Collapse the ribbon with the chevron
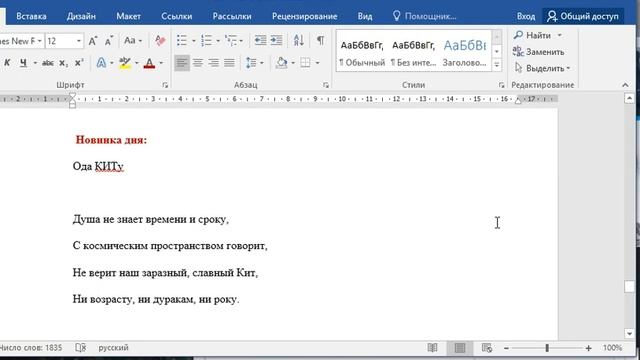The image size is (640, 360). point(625,85)
